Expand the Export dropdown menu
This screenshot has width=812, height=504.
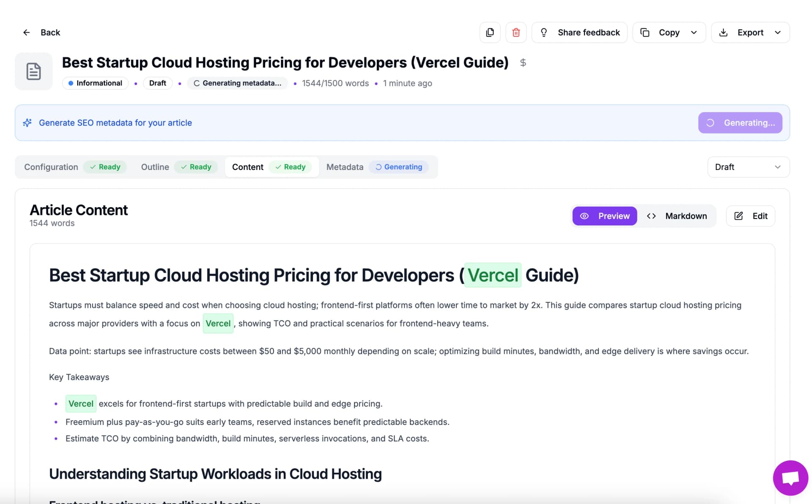coord(777,33)
